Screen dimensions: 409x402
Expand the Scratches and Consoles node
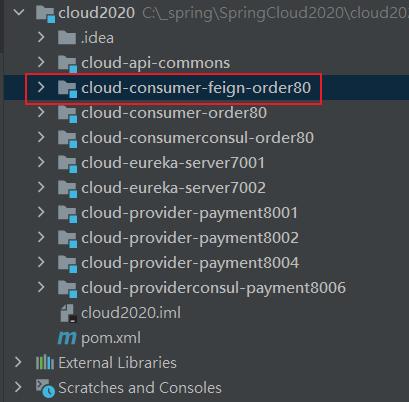(x=18, y=387)
